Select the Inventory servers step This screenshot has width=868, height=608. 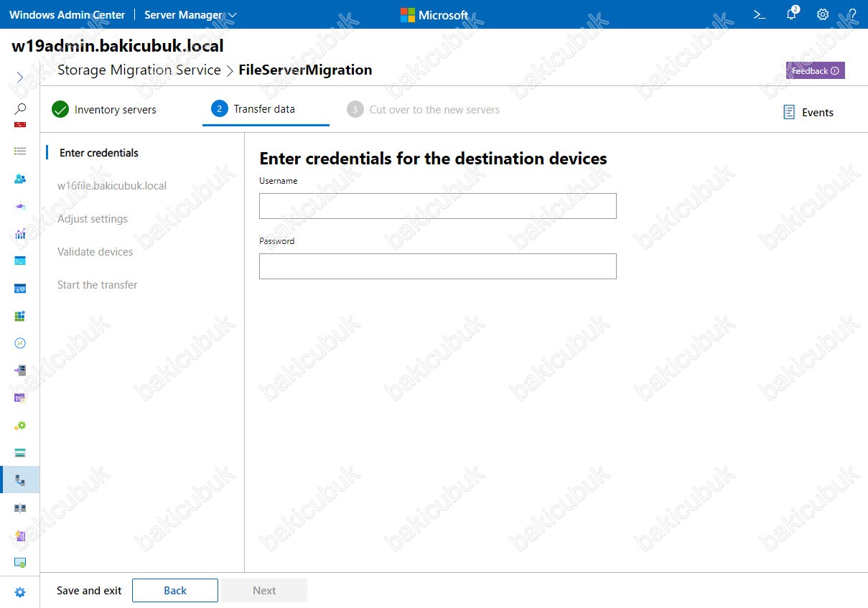pyautogui.click(x=104, y=110)
